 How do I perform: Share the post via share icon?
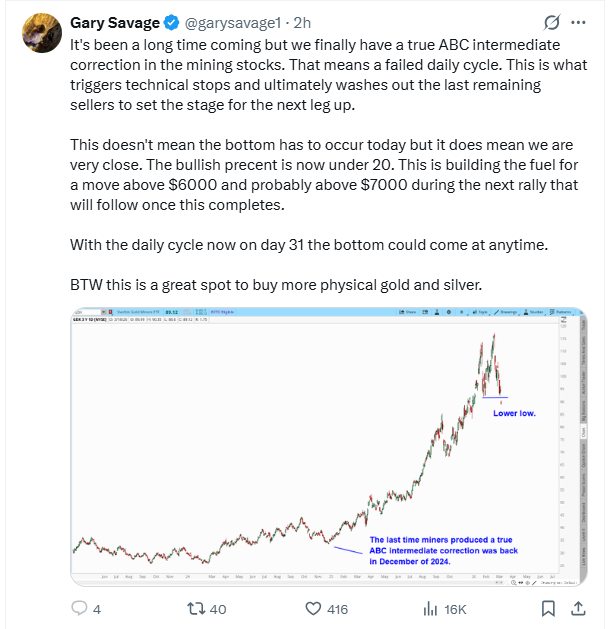click(x=578, y=607)
